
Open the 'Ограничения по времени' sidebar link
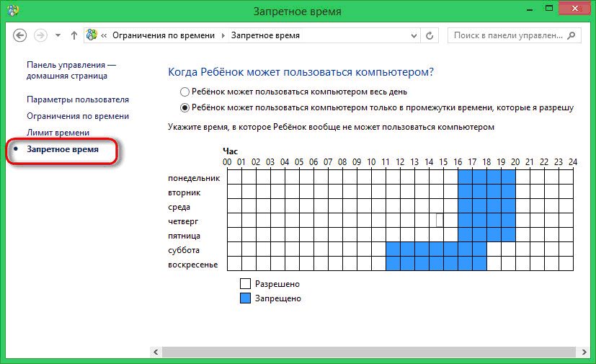(78, 116)
